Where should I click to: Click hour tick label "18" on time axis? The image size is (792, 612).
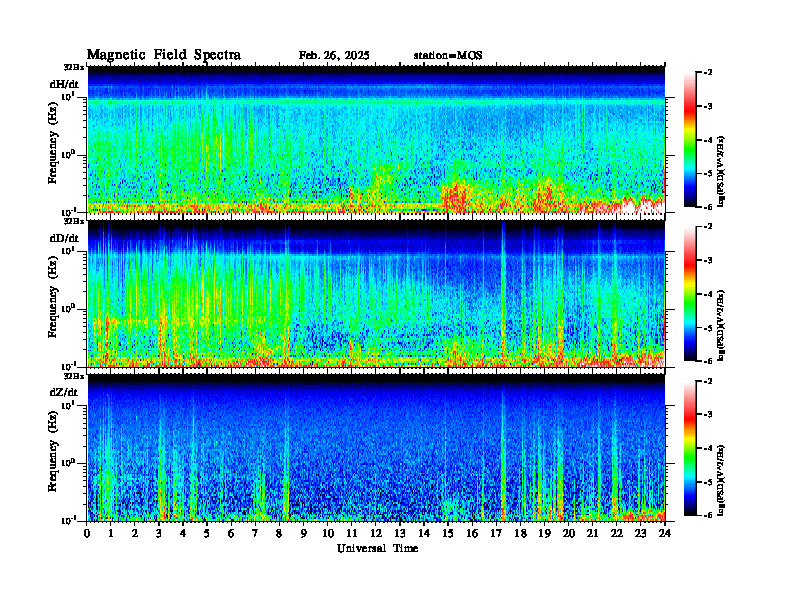pos(520,534)
